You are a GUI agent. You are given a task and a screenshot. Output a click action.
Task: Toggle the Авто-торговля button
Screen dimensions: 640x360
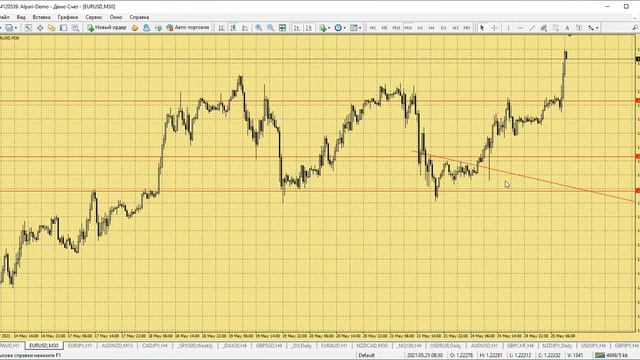(x=188, y=27)
